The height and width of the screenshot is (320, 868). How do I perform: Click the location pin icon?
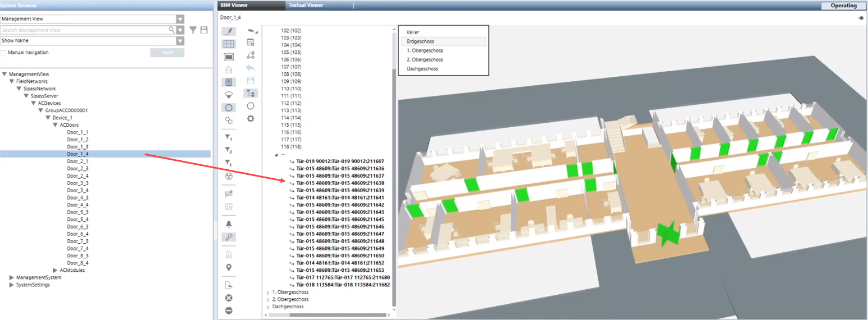point(229,267)
